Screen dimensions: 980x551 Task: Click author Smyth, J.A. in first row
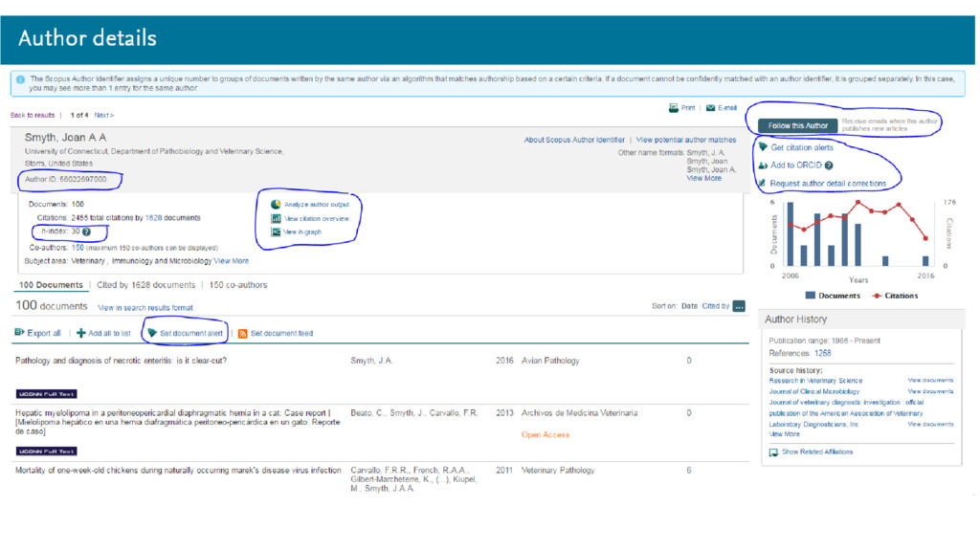tap(371, 361)
